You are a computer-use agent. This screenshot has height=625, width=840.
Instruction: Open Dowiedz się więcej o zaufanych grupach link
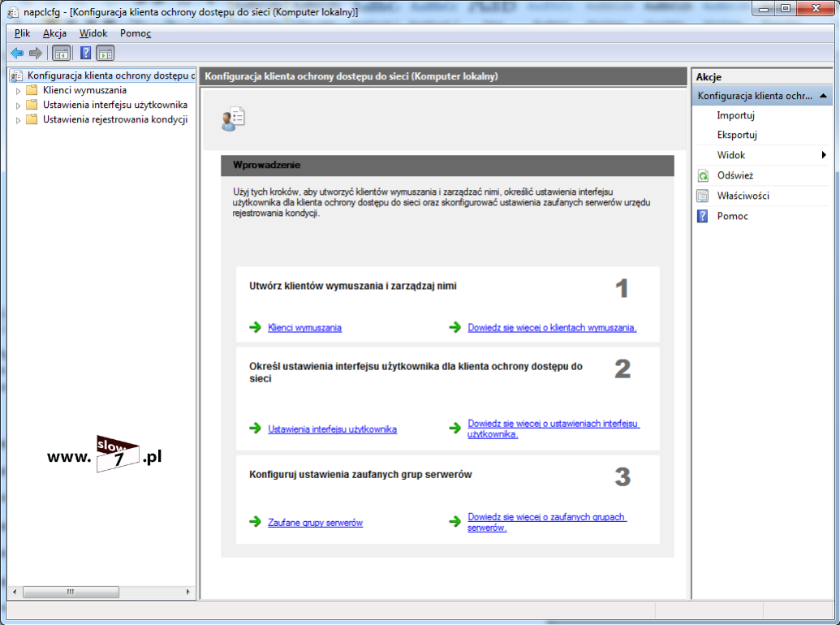[x=547, y=522]
